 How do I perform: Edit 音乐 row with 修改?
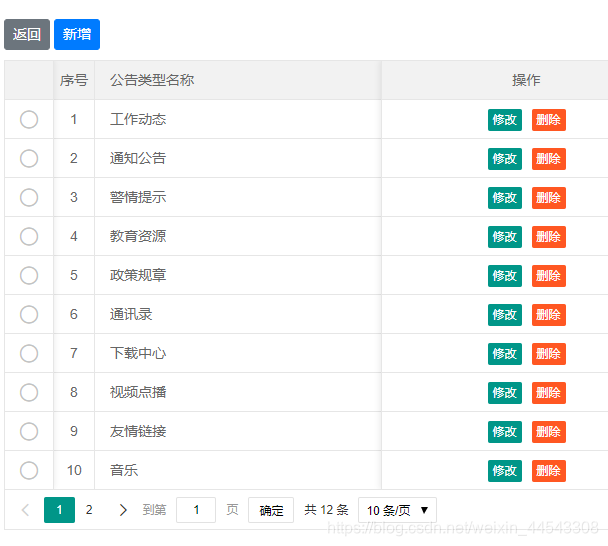coord(505,471)
